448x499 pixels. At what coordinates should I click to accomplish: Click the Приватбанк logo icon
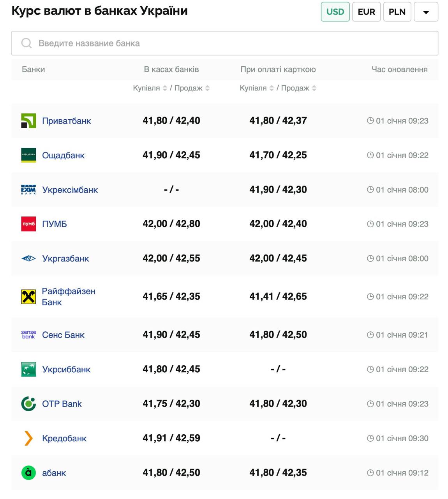point(28,121)
